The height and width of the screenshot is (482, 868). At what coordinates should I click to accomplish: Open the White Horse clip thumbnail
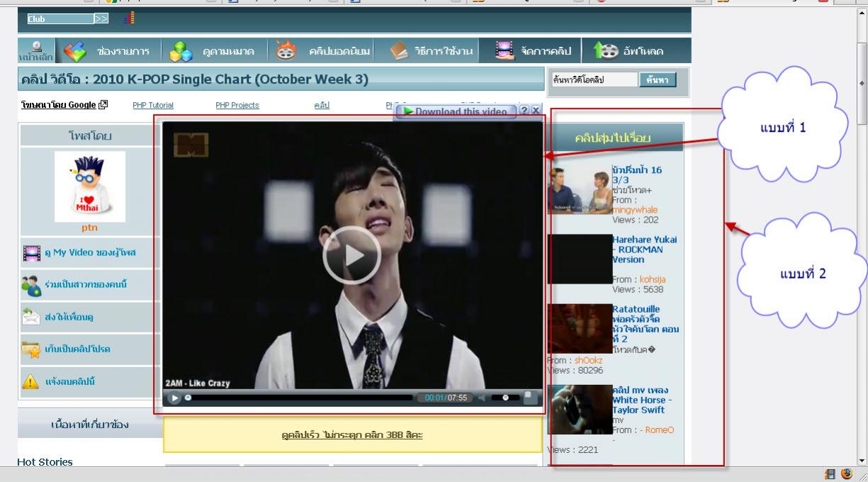[x=580, y=409]
